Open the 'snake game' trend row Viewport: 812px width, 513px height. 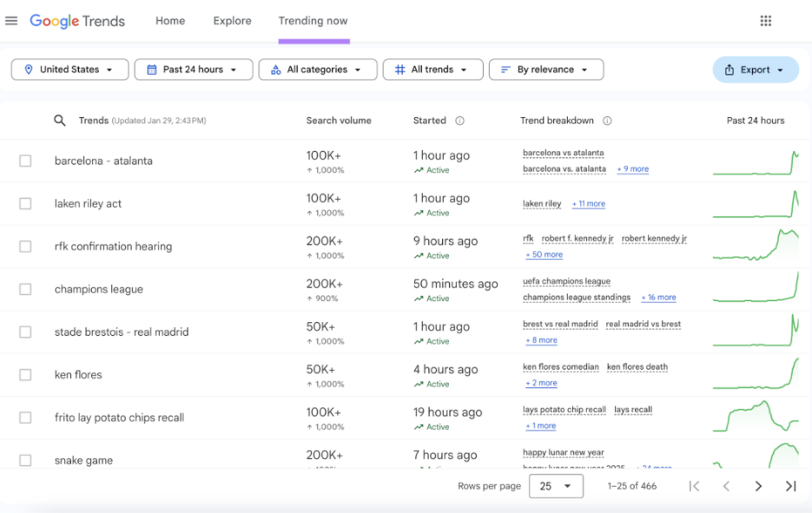[84, 460]
